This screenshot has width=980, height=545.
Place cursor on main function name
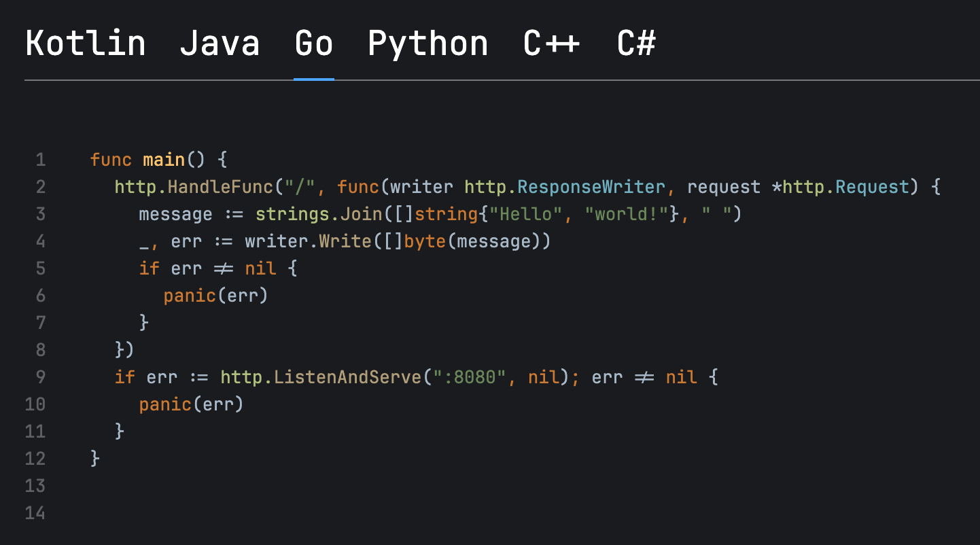(163, 160)
